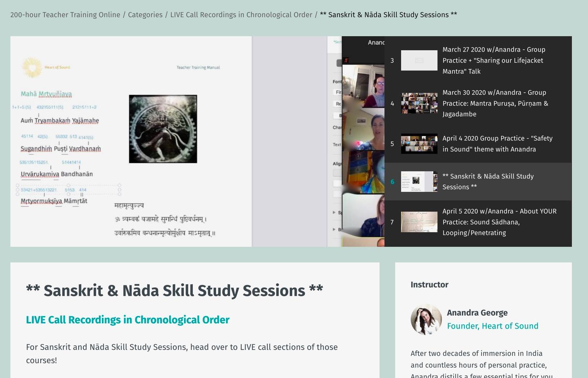Click Anandra George's instructor profile photo
The width and height of the screenshot is (588, 378).
[x=426, y=319]
